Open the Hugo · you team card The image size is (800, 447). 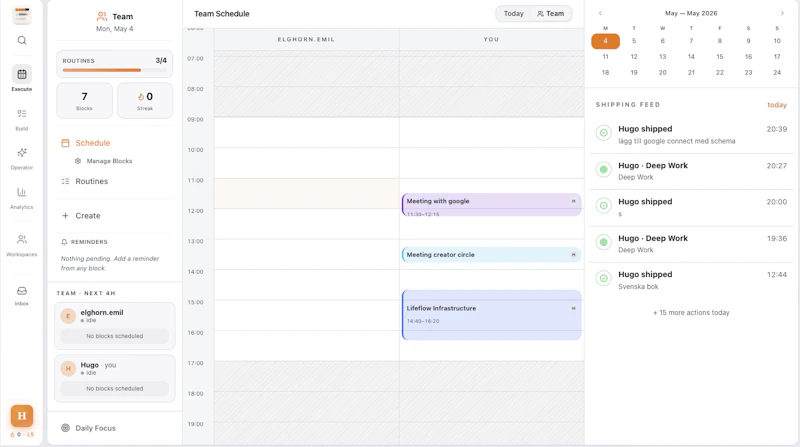coord(115,379)
